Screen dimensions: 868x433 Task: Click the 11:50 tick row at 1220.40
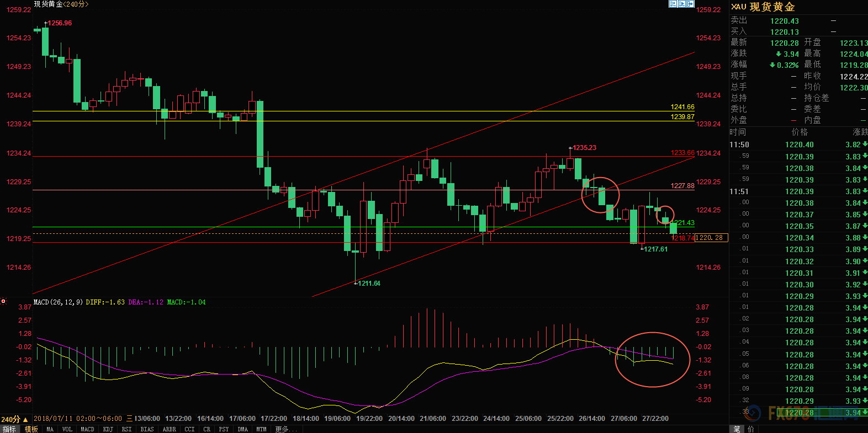click(x=798, y=145)
